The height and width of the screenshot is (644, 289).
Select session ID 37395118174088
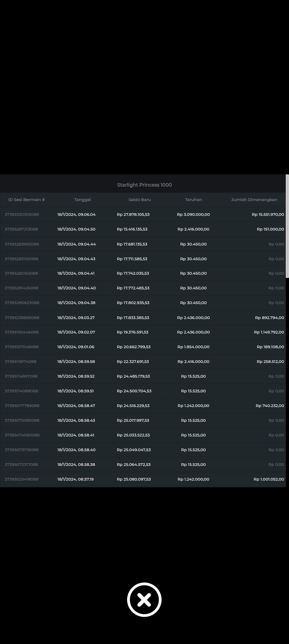[21, 362]
